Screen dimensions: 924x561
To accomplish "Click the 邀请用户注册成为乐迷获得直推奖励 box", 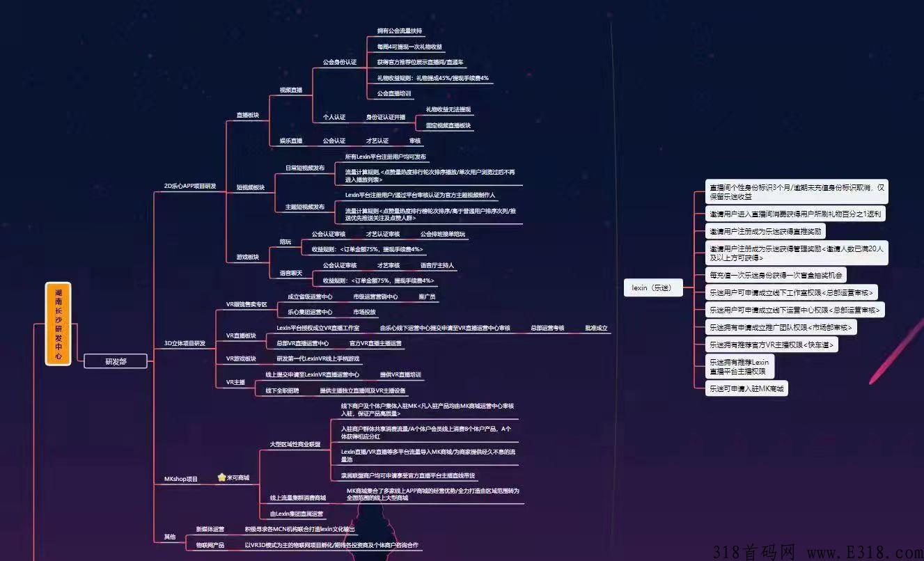I will coord(765,231).
